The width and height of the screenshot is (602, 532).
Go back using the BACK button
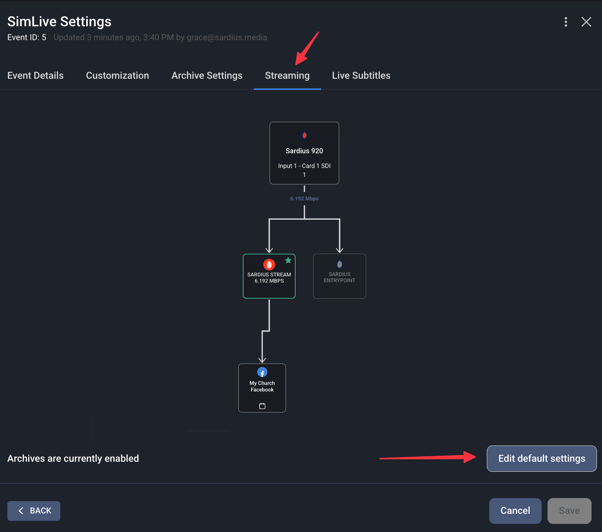point(34,510)
